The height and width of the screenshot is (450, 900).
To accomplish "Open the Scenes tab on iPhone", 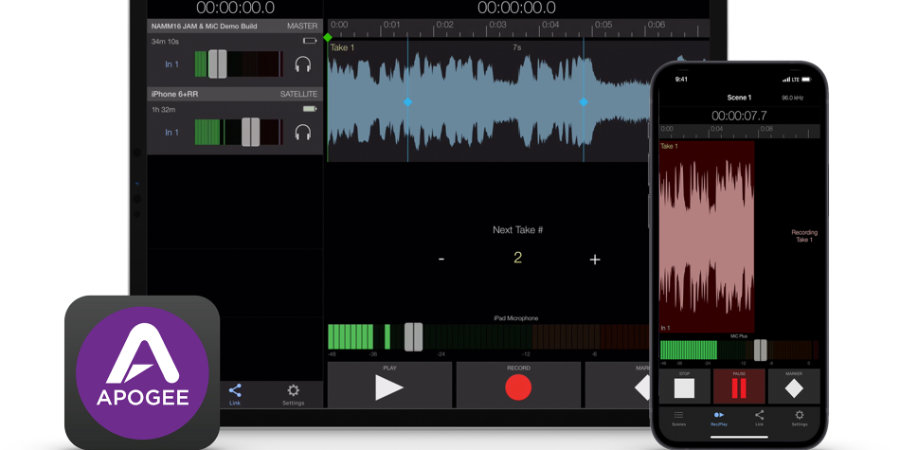I will (678, 418).
